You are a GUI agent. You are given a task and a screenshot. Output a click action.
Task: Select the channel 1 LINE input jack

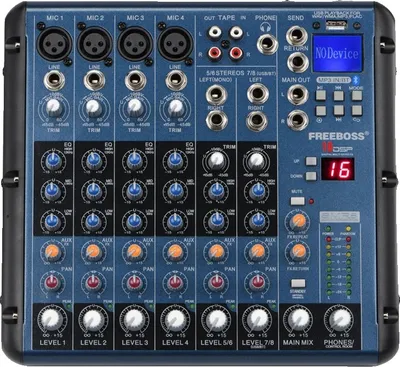pos(54,80)
